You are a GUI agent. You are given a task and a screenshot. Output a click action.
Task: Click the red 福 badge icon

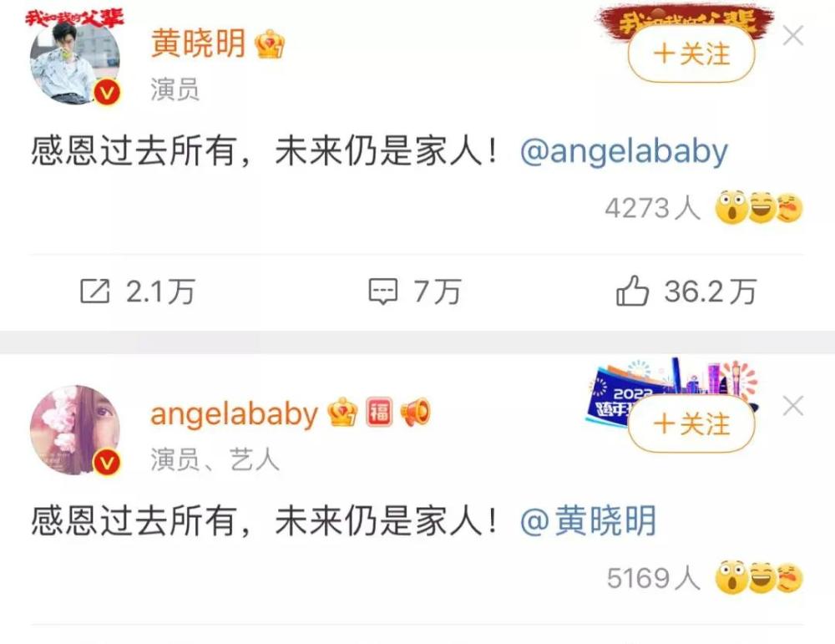379,412
